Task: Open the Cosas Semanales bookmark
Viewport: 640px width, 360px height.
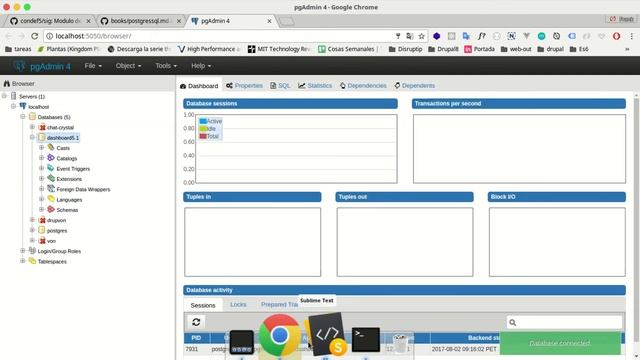Action: click(x=347, y=49)
